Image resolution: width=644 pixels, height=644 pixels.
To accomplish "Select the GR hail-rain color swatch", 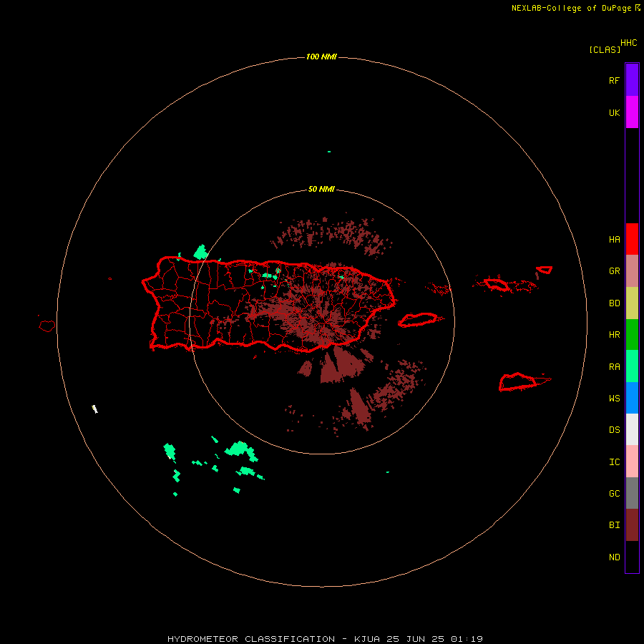I will click(632, 270).
